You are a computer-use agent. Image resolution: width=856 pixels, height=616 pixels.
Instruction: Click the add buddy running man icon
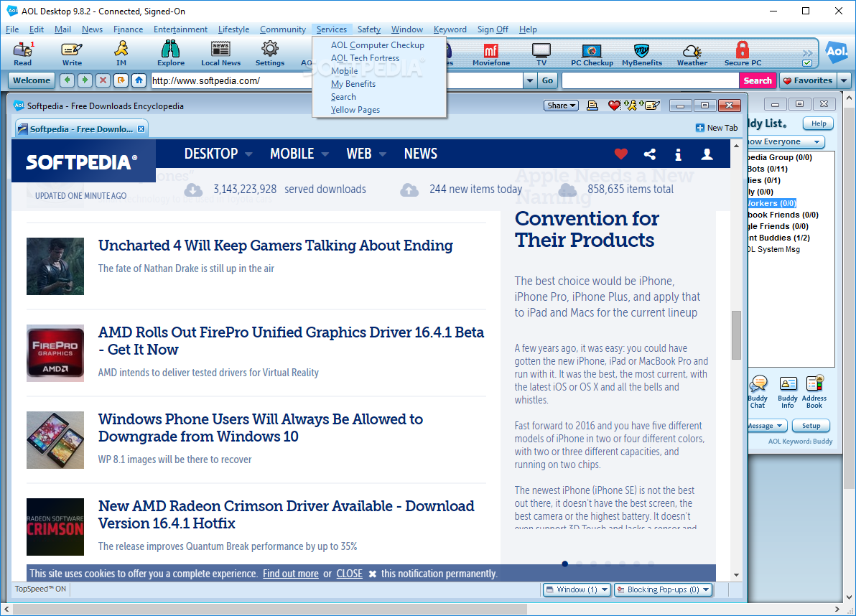pyautogui.click(x=631, y=106)
